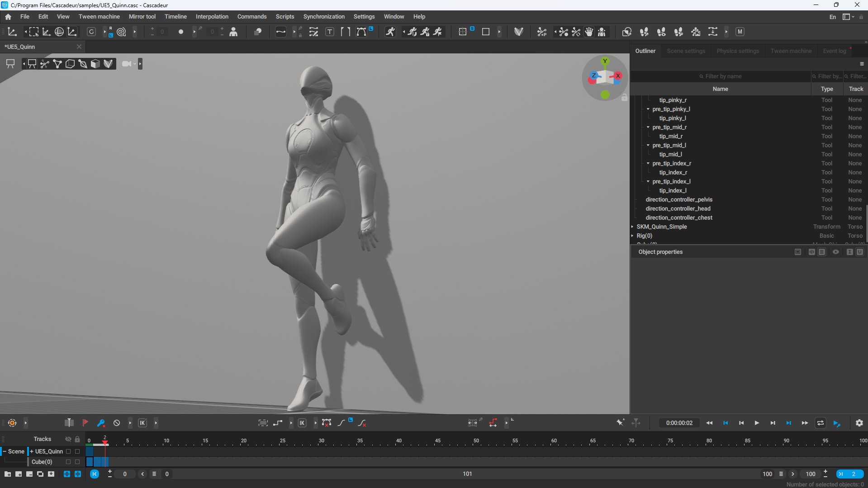Expand the UE5_Quinn track
Screen dimensions: 868x488
click(x=32, y=451)
